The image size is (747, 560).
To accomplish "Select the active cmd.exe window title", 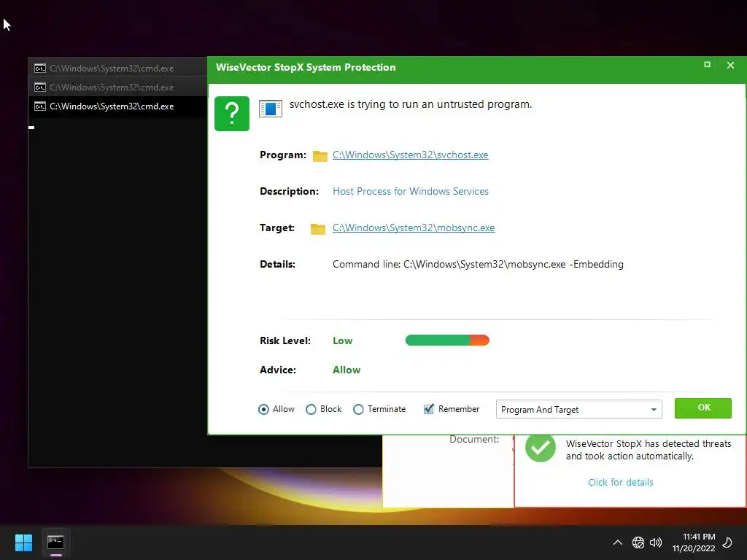I will coord(112,106).
